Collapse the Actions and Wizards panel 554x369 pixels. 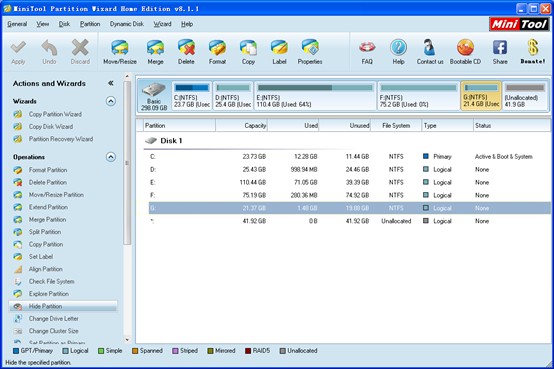111,83
